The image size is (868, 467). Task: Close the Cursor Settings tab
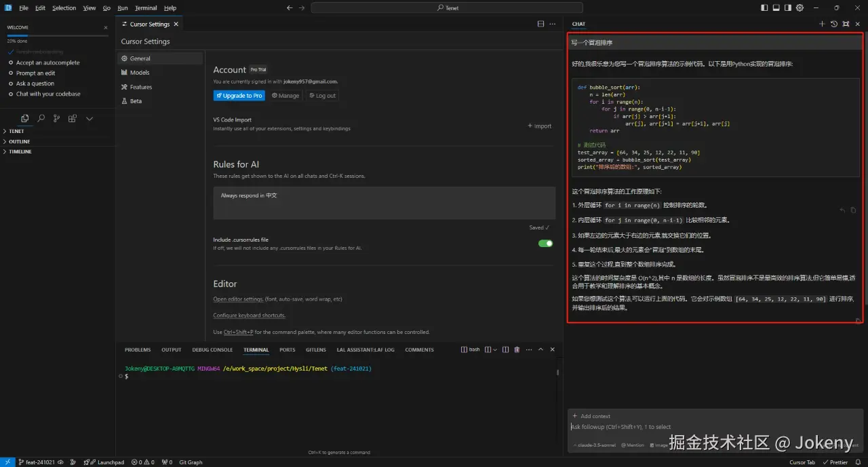click(x=176, y=24)
